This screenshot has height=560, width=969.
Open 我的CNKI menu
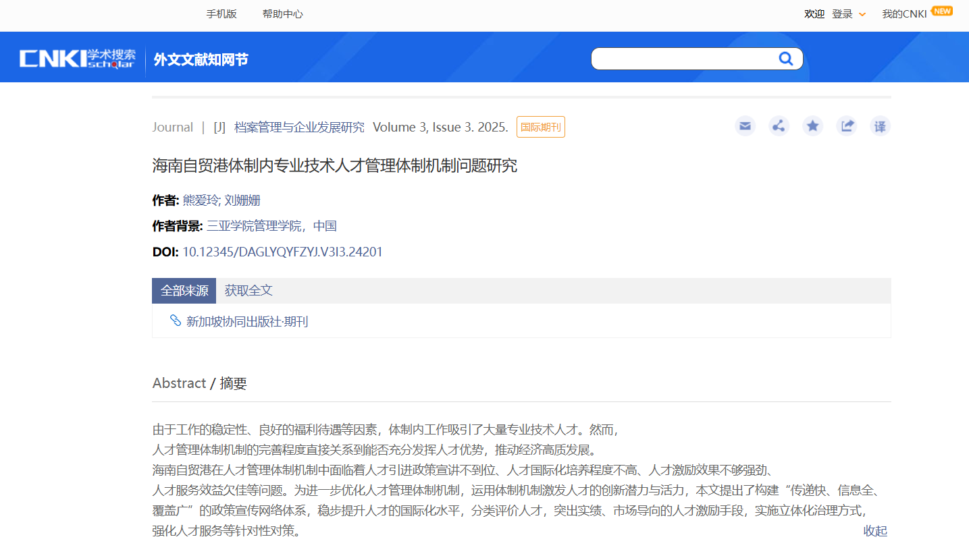click(904, 14)
